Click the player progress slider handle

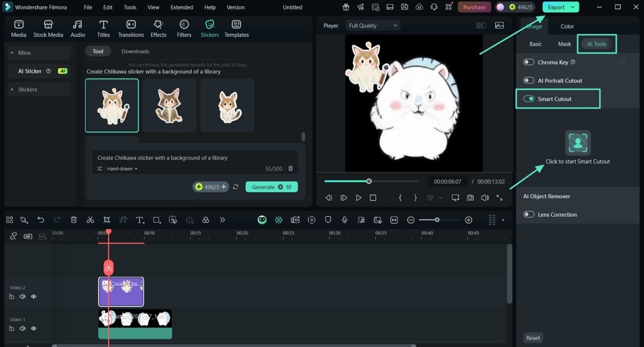[369, 181]
